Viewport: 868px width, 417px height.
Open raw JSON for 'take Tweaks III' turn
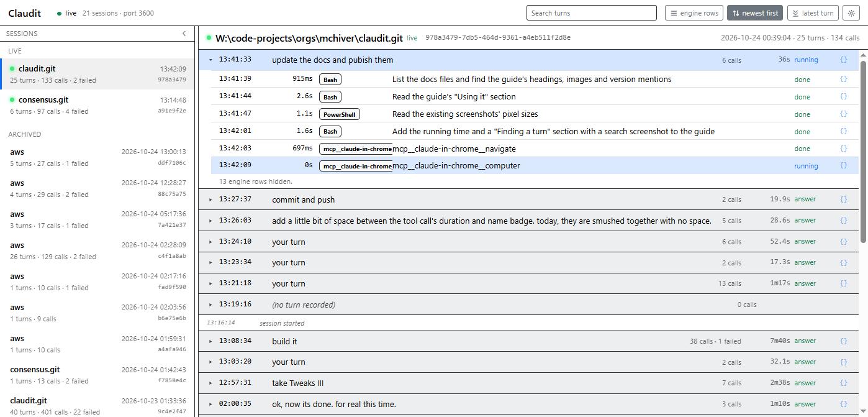[843, 383]
